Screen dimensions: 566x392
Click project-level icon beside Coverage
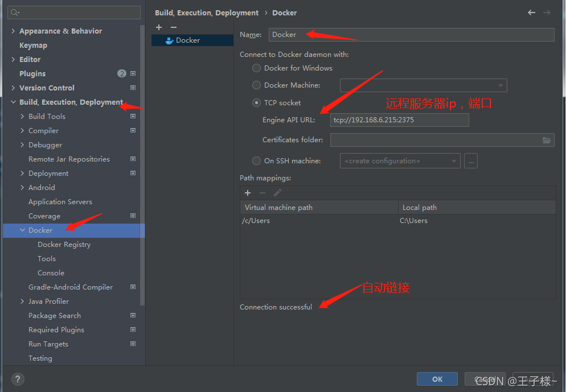point(133,216)
